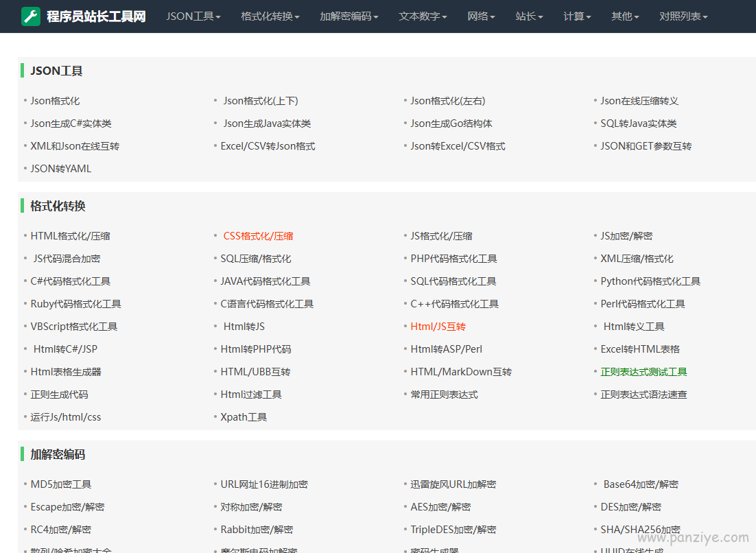Screen dimensions: 756x553
Task: Click the green wrench logo icon
Action: 31,16
